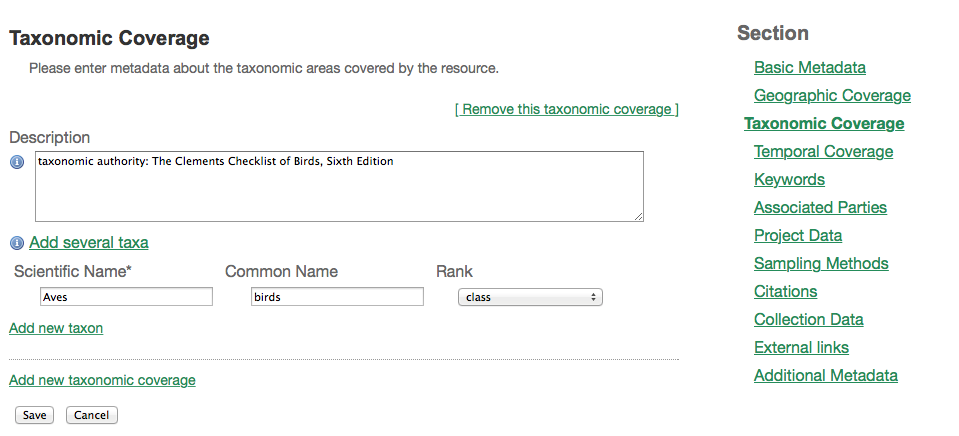The height and width of the screenshot is (436, 959).
Task: Open the Sampling Methods section
Action: (821, 264)
